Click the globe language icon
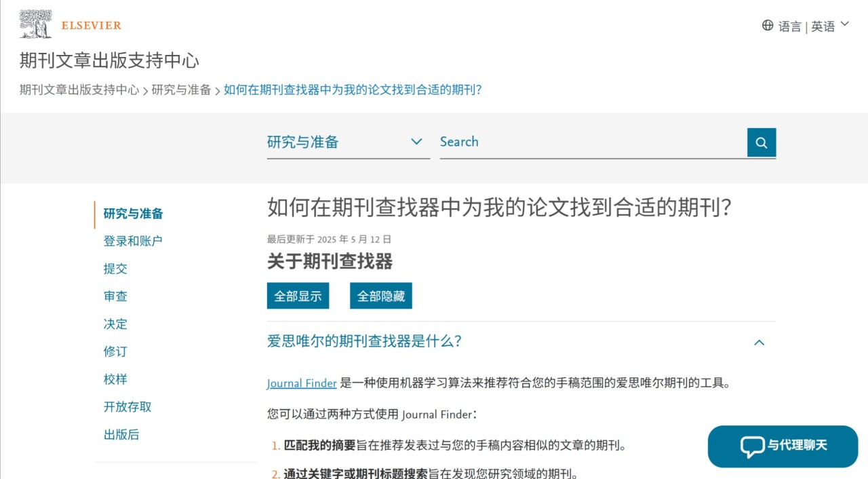Viewport: 868px width, 479px height. [768, 25]
